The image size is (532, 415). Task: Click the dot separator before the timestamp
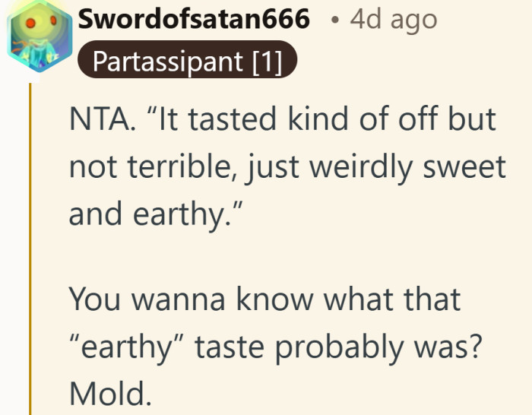(335, 21)
